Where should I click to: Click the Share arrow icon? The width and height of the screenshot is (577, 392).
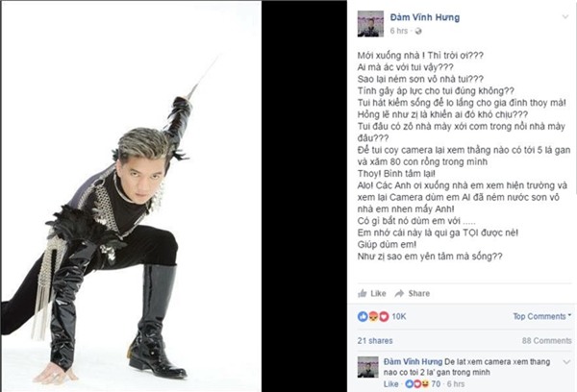tap(399, 293)
